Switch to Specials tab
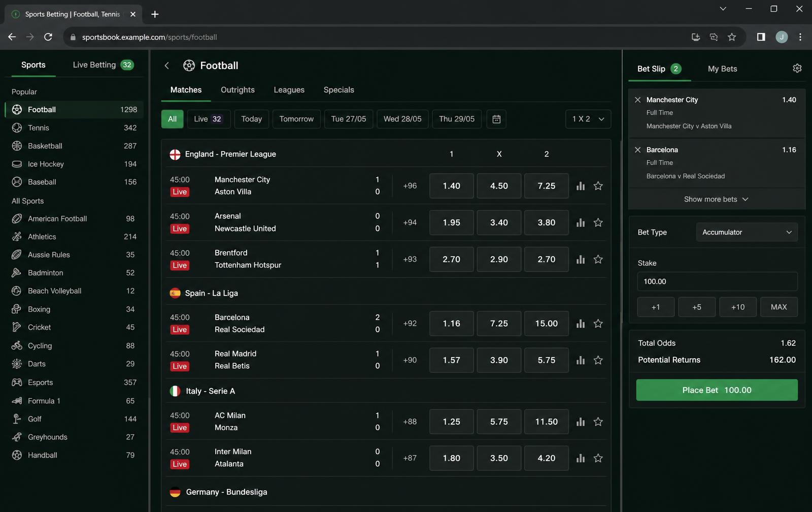 pyautogui.click(x=339, y=90)
